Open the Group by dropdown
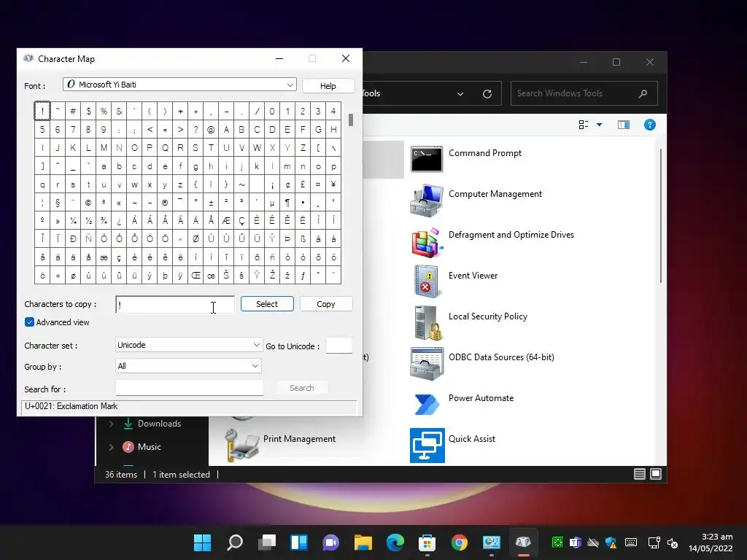 point(255,366)
